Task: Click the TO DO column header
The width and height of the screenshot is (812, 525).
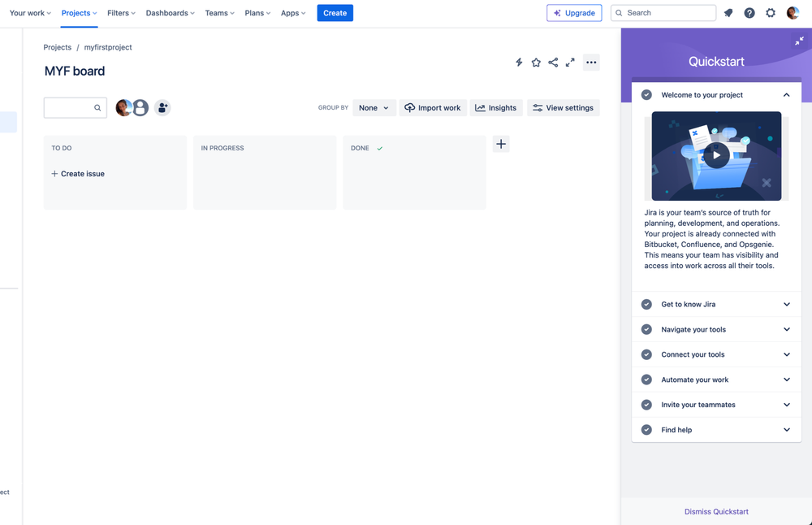Action: click(62, 148)
